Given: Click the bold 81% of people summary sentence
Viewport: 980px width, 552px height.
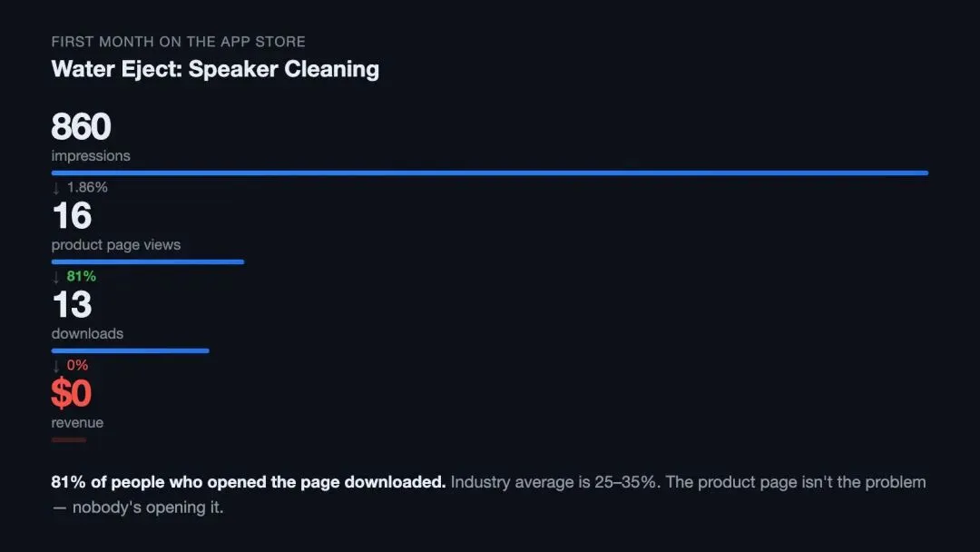Looking at the screenshot, I should [248, 482].
